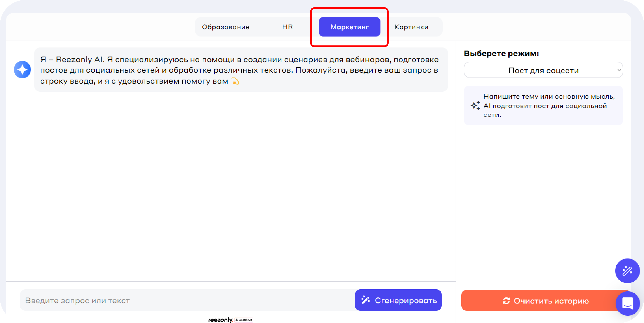
Task: Switch to the Образование tab
Action: pos(226,27)
